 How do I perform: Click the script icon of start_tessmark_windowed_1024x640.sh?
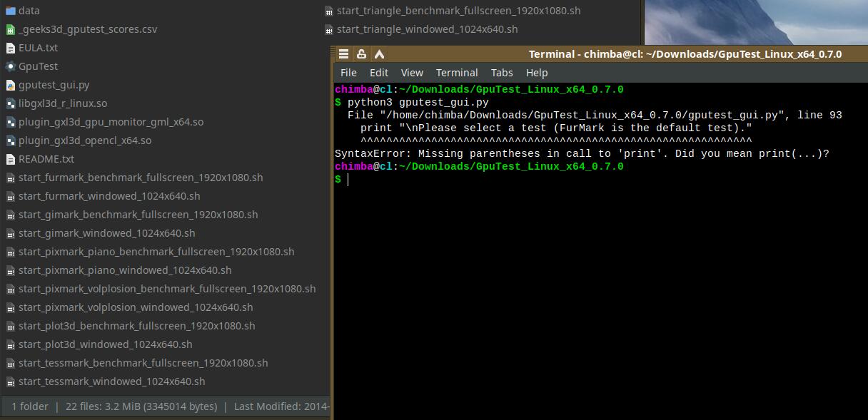click(10, 381)
